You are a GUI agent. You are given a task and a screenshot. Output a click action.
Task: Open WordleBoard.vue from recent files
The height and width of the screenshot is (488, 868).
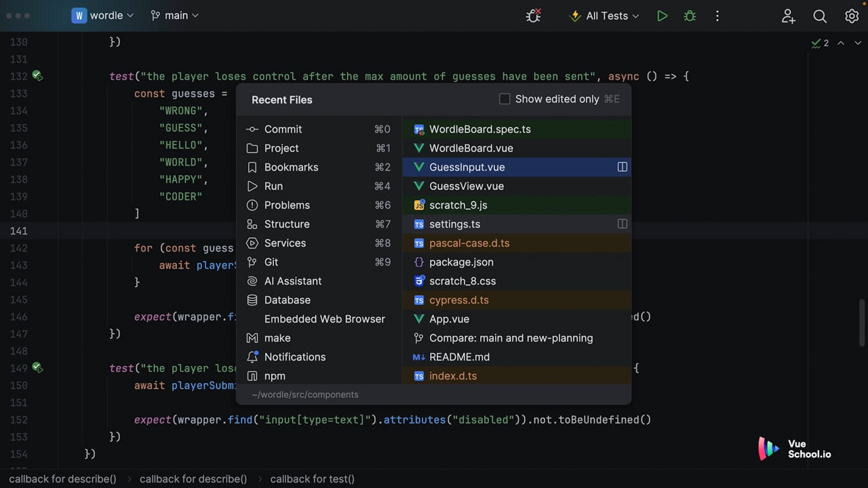click(517, 148)
